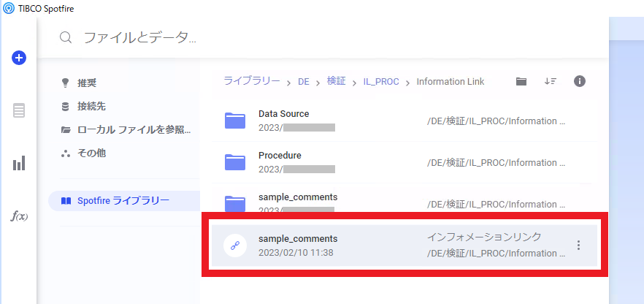
Task: Click the search magnifier icon
Action: pos(66,38)
